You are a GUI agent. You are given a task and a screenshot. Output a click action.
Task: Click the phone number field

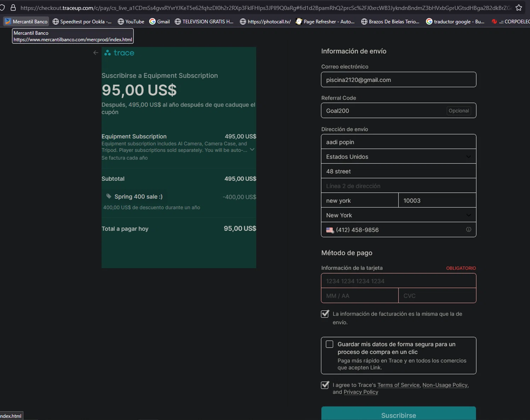click(x=399, y=230)
